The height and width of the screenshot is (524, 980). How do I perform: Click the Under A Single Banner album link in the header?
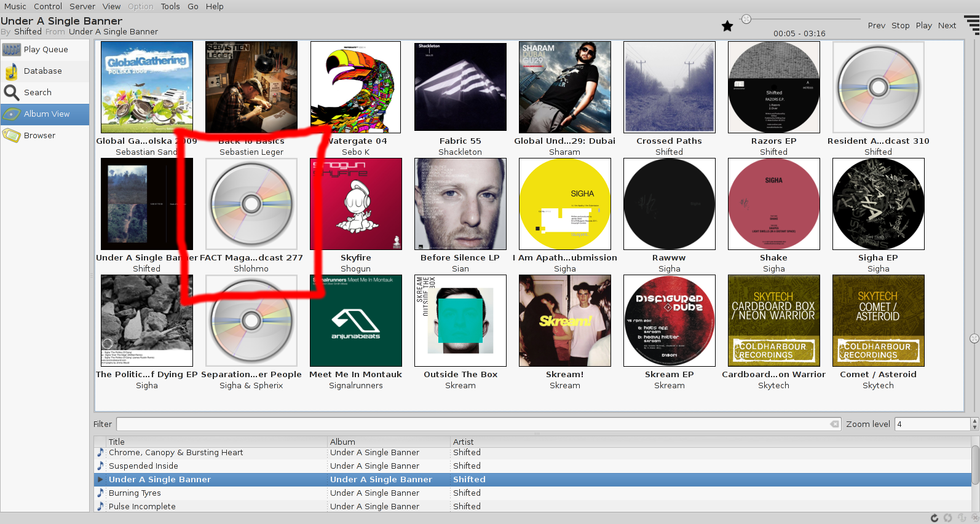pos(114,32)
